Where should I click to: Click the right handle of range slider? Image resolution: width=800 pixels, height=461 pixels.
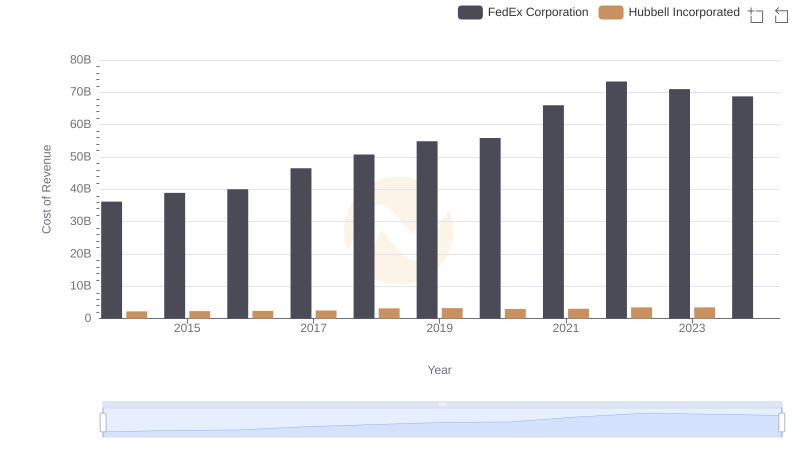click(x=782, y=423)
